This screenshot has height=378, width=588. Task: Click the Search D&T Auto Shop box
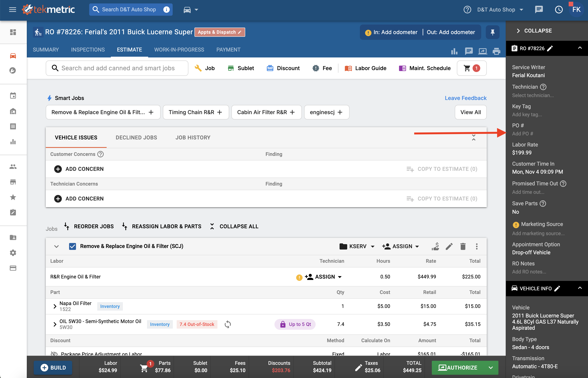(x=131, y=10)
